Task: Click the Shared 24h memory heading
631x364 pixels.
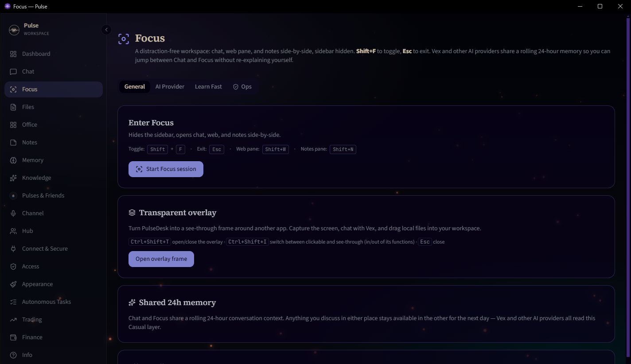Action: [x=177, y=302]
